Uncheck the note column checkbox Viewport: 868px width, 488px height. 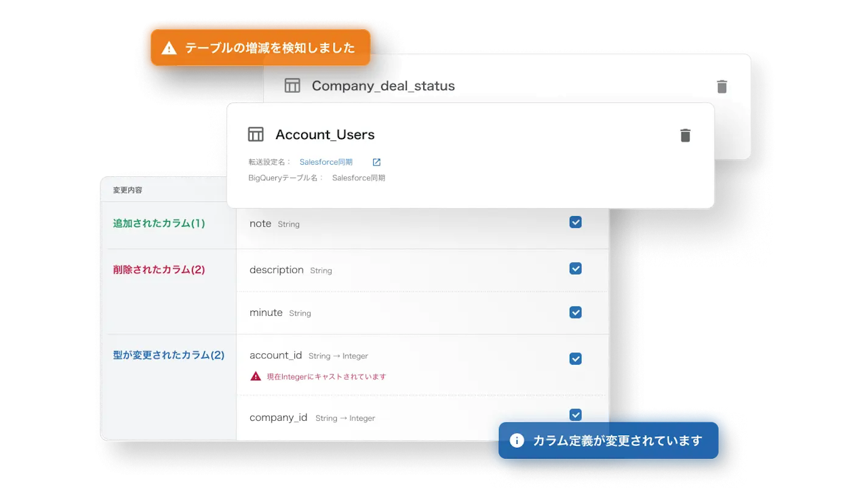(x=576, y=222)
